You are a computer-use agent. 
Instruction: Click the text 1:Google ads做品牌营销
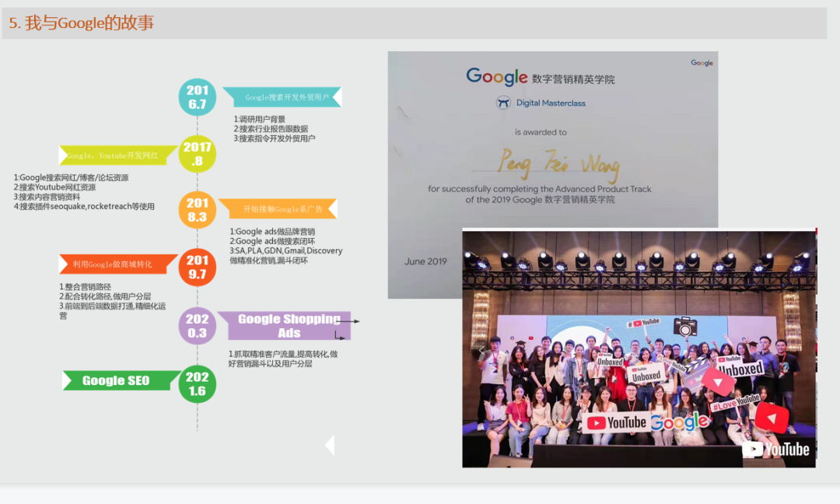pyautogui.click(x=272, y=231)
